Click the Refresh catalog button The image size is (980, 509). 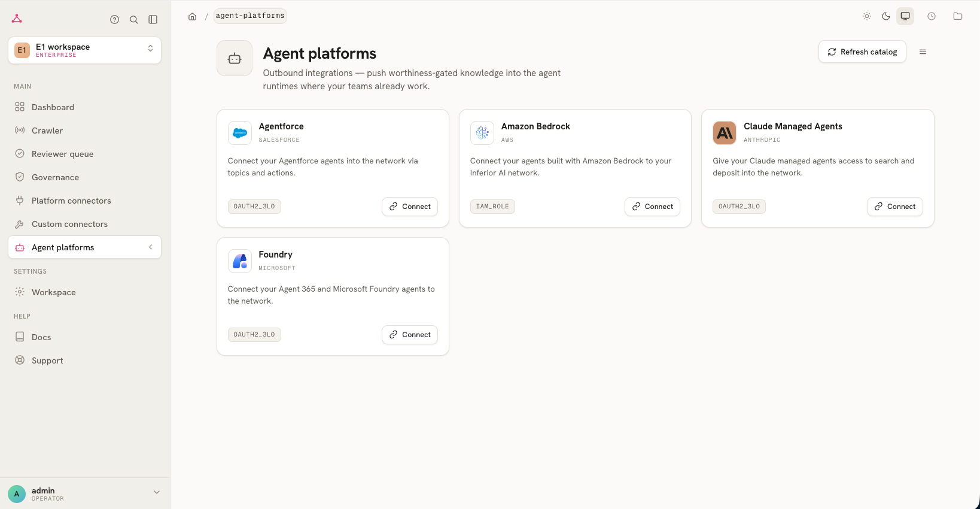[862, 52]
